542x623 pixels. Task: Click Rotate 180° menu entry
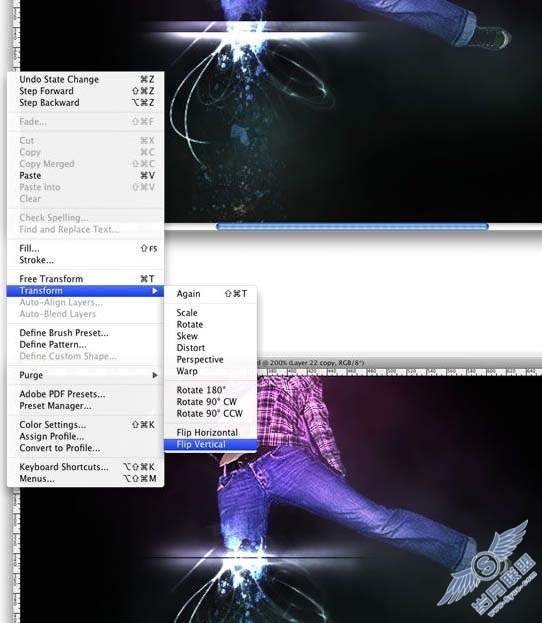pyautogui.click(x=210, y=390)
